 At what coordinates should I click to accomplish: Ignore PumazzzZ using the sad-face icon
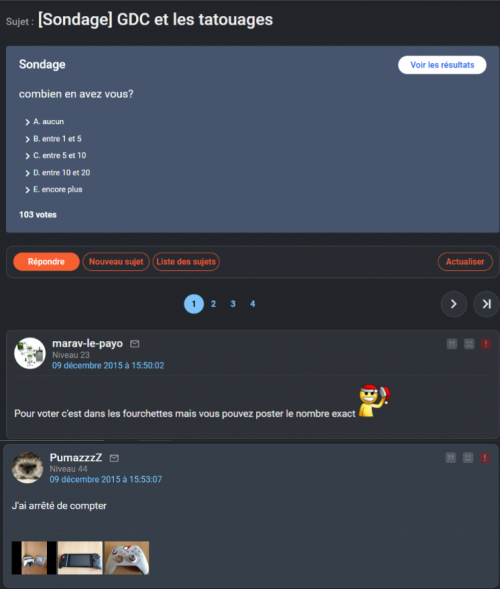pyautogui.click(x=468, y=458)
